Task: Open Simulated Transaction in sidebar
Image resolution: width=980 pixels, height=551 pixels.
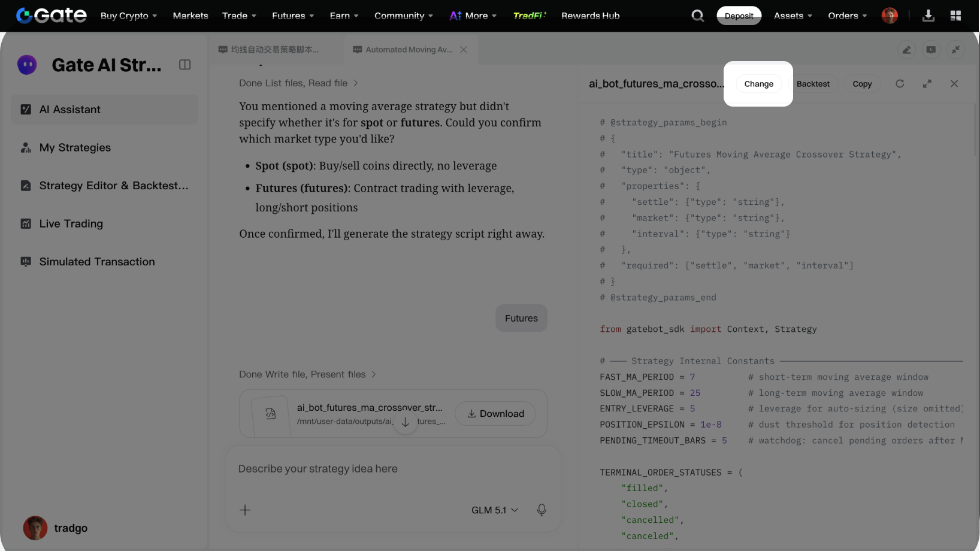Action: click(105, 262)
